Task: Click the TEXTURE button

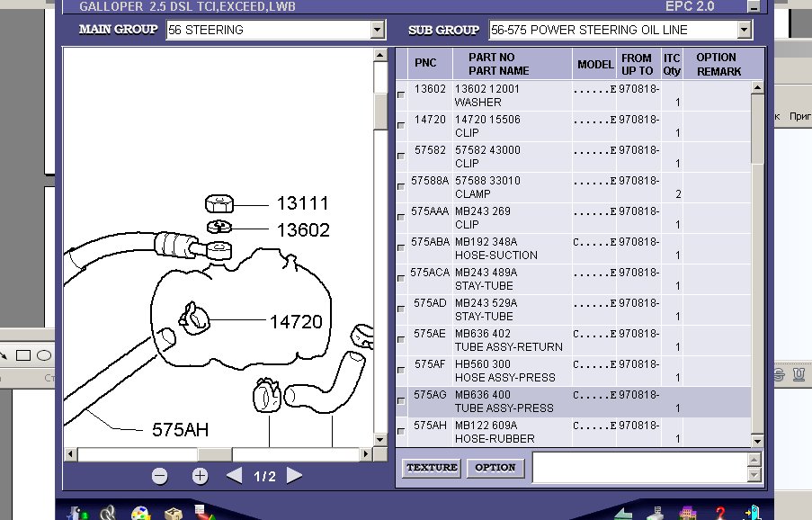Action: coord(432,468)
